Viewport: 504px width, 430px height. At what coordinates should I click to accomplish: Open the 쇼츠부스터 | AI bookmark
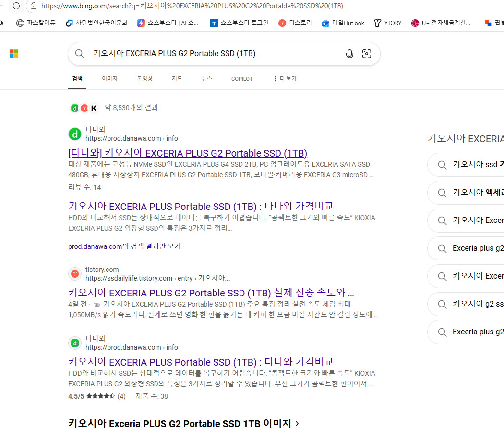[x=168, y=23]
